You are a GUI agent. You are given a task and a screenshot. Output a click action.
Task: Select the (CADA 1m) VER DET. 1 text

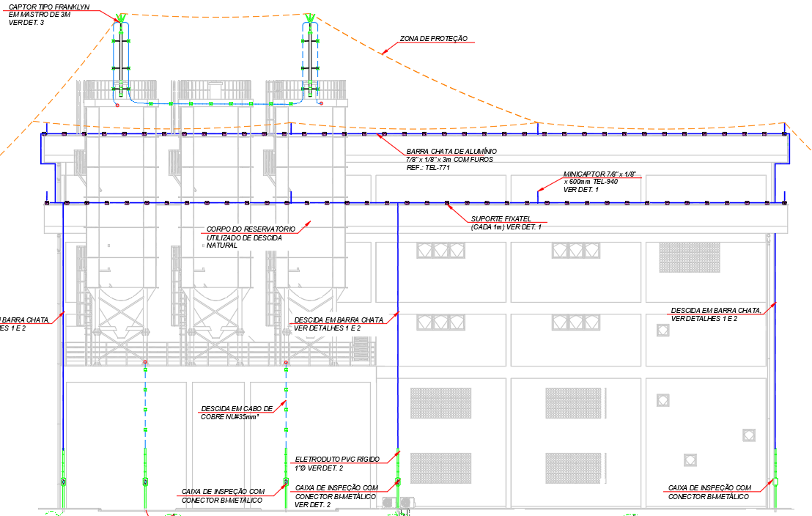(506, 227)
